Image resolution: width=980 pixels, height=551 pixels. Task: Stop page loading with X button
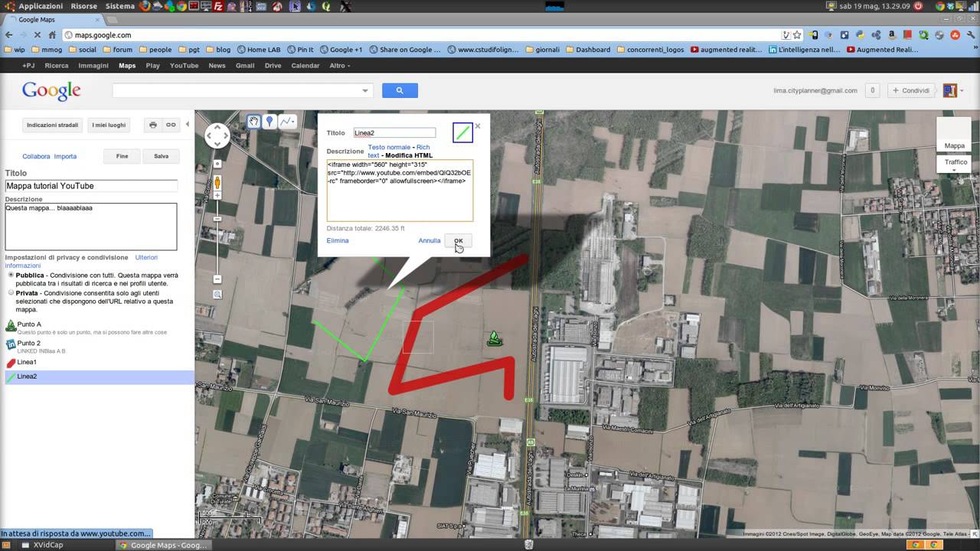tap(38, 35)
